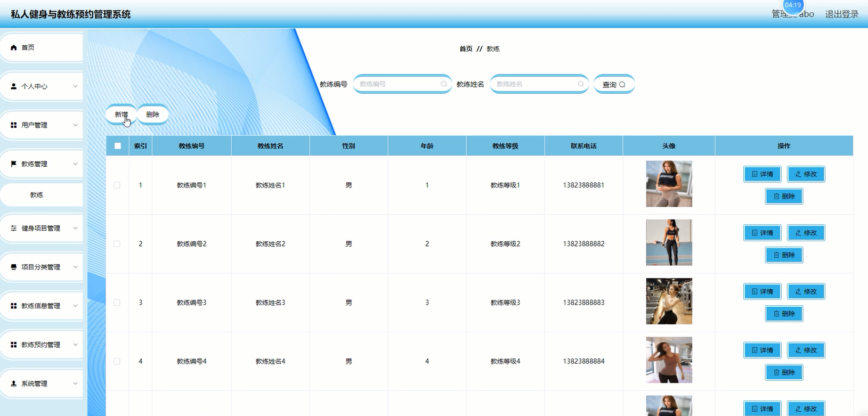Check the checkbox for row 教练编号3

[117, 303]
